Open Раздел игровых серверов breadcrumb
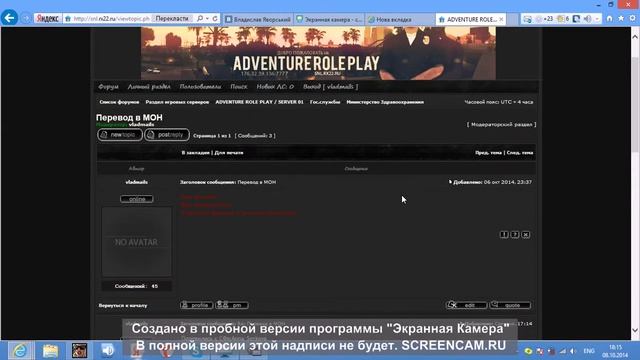 coord(177,102)
